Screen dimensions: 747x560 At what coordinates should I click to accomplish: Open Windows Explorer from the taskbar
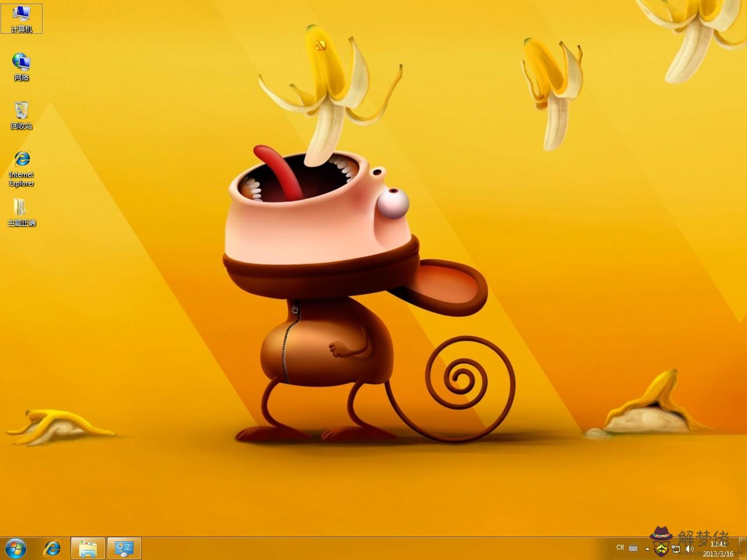tap(88, 548)
